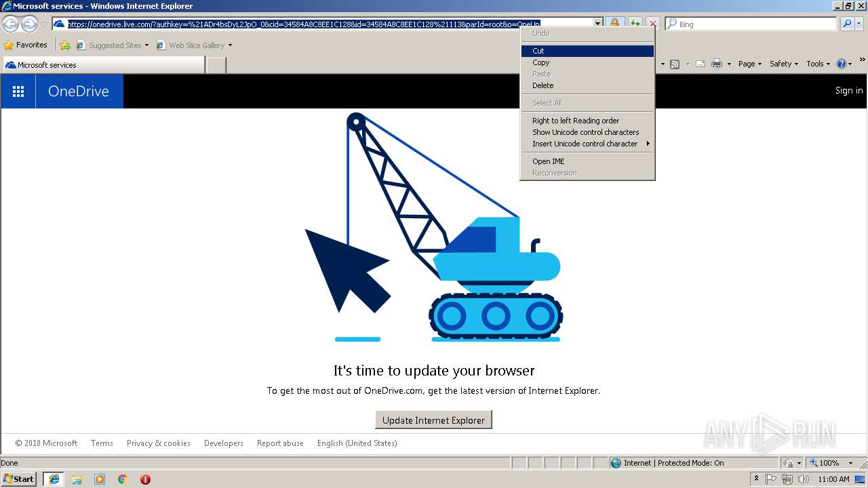Click the red Opera taskbar icon
The width and height of the screenshot is (868, 488).
[145, 479]
